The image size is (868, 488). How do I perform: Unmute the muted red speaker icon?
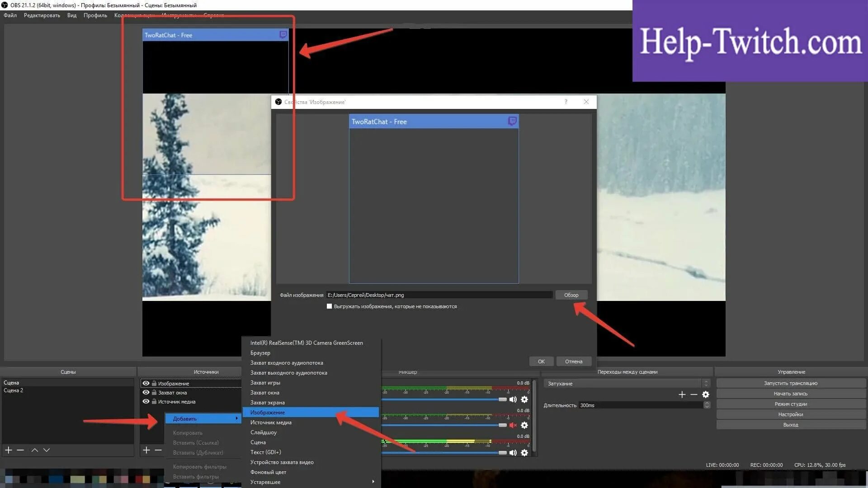click(513, 425)
